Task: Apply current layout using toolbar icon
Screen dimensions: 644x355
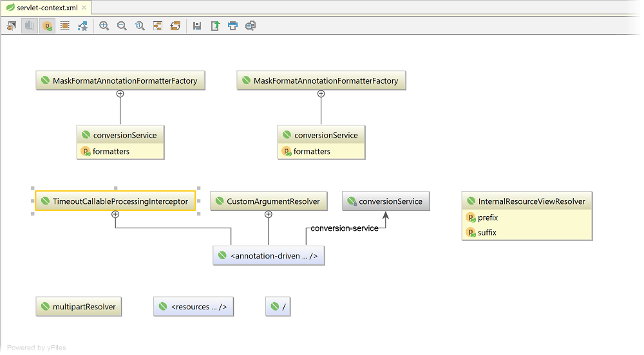Action: [175, 26]
